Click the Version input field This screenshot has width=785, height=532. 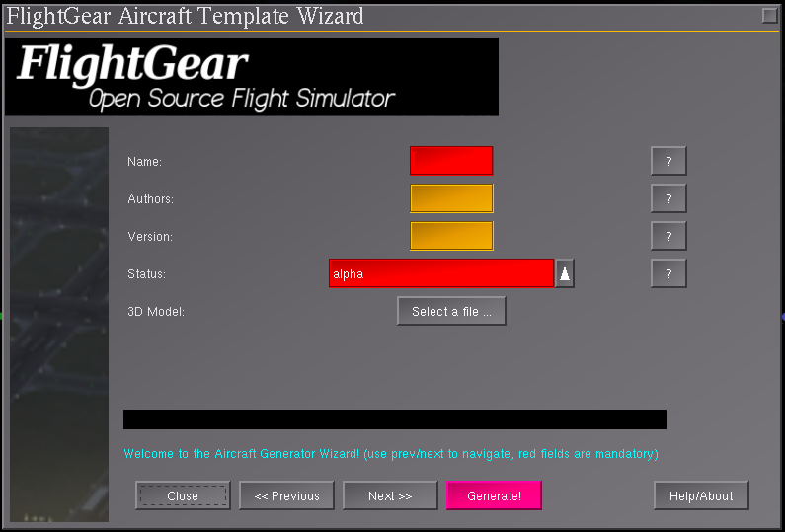click(x=451, y=236)
